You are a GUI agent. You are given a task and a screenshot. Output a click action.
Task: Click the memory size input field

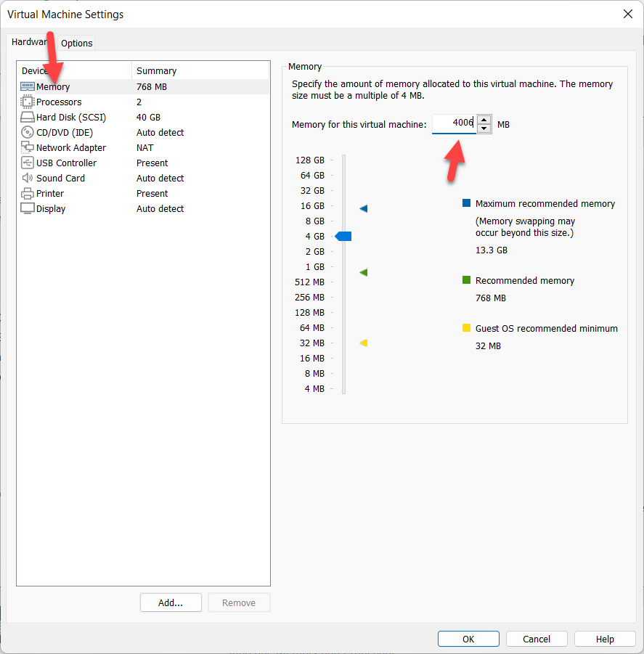pos(453,124)
